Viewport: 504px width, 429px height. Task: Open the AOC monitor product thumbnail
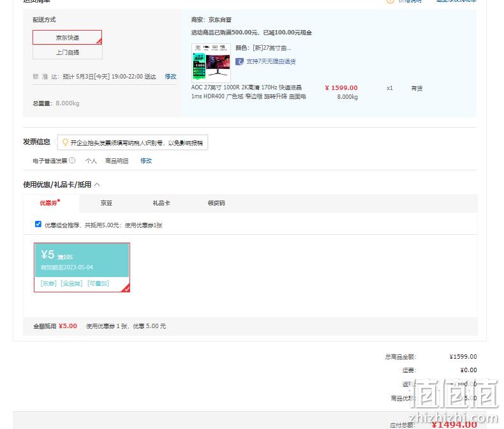coord(211,63)
